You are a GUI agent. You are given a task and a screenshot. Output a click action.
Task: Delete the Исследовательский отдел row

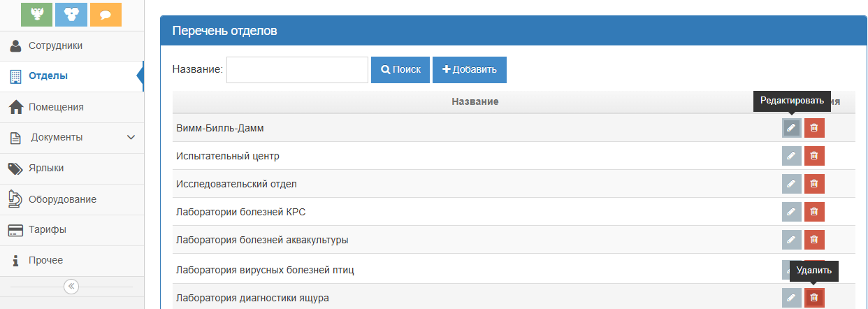(x=813, y=184)
